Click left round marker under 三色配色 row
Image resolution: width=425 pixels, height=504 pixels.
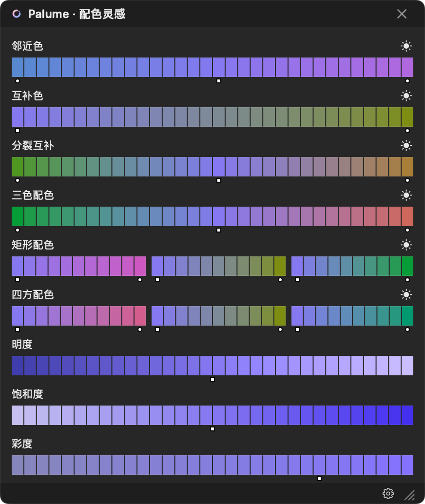point(18,230)
